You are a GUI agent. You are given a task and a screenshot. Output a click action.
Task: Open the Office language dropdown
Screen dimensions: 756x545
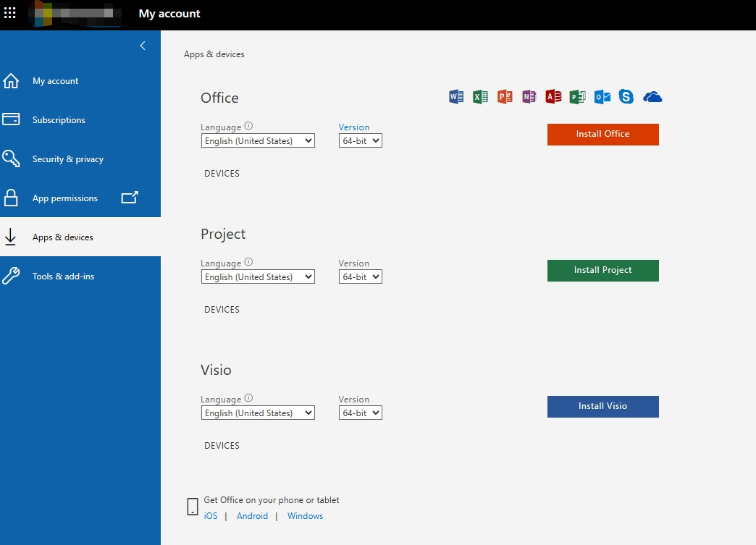click(x=257, y=140)
